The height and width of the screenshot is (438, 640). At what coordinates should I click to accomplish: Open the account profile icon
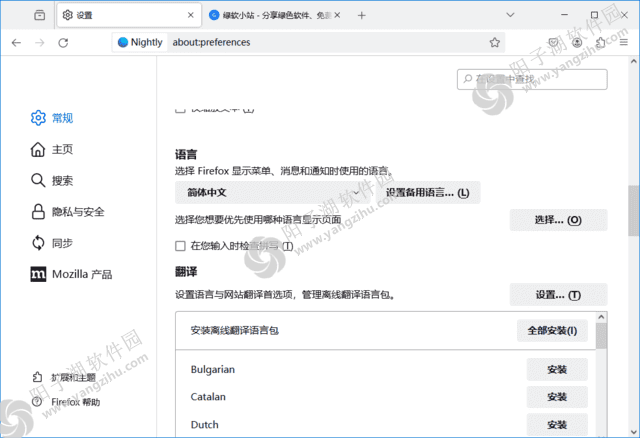[577, 42]
